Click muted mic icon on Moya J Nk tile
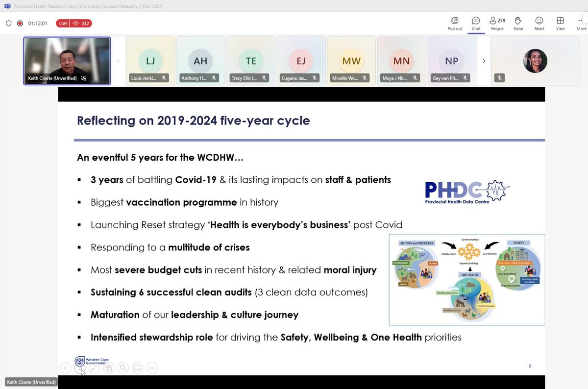Viewport: 588px width, 389px height. [415, 78]
